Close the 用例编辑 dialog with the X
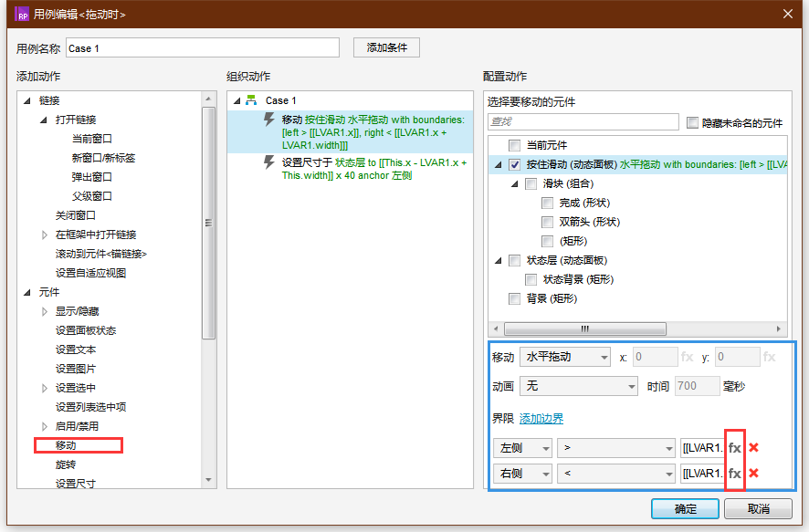The height and width of the screenshot is (532, 809). point(788,14)
